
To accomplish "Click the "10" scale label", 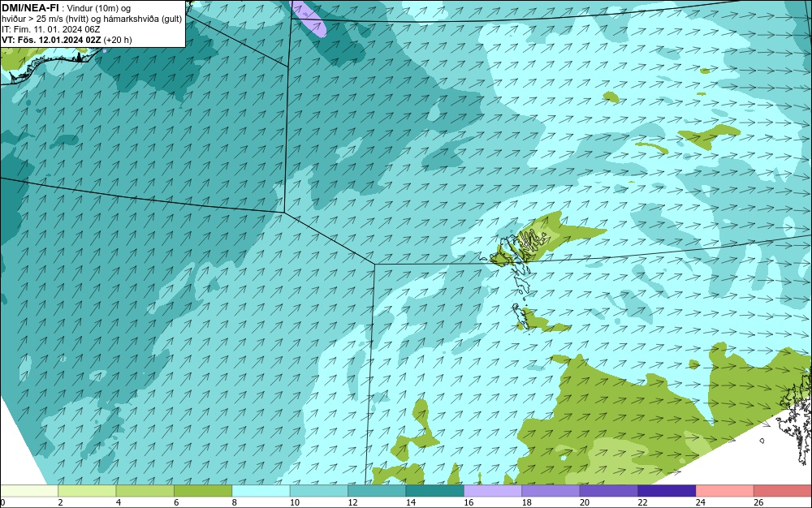I will coord(295,502).
